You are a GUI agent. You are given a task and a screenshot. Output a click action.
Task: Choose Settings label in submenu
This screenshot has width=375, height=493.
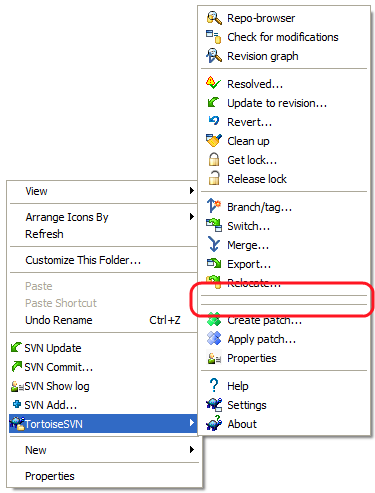[x=247, y=405]
